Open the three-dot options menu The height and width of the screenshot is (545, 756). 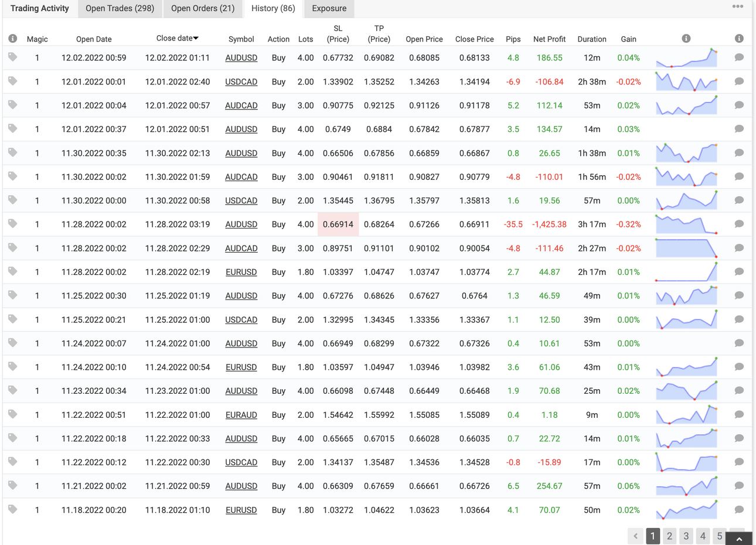738,6
